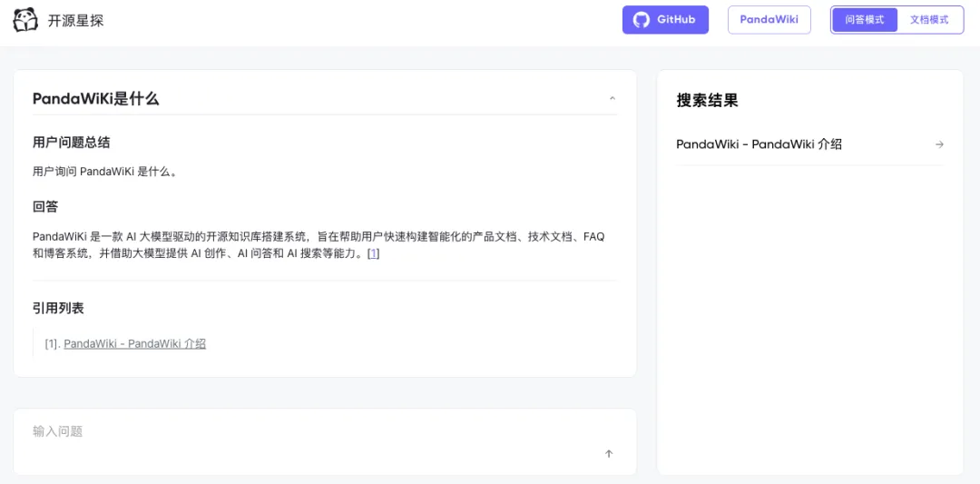This screenshot has width=980, height=484.
Task: Click the text 用户询问 PandaWiKi 是什么。
Action: click(x=105, y=172)
